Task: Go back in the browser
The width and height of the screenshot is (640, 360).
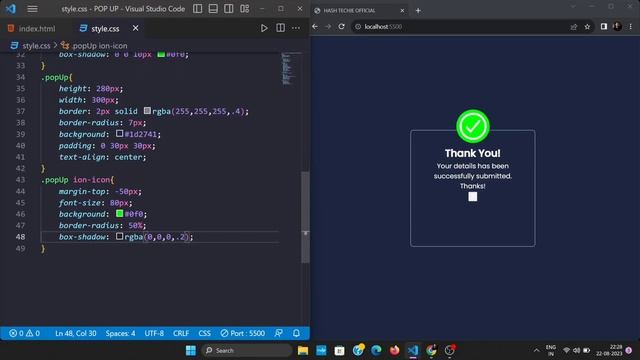Action: 315,27
